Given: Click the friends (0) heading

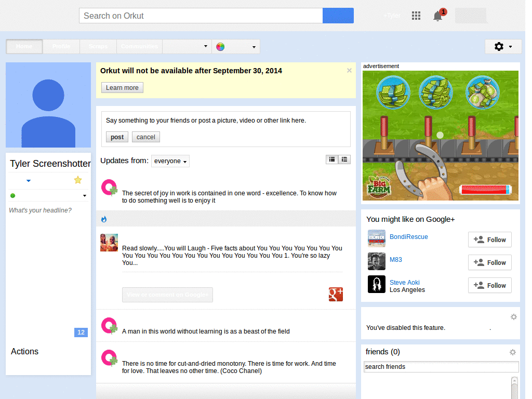Looking at the screenshot, I should (383, 352).
